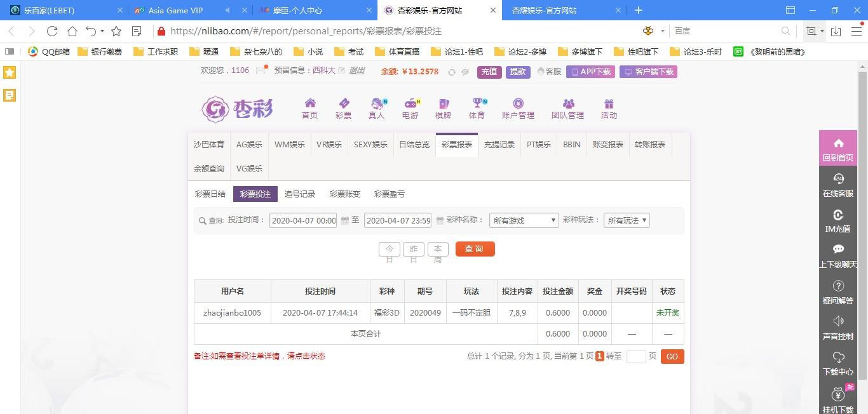The image size is (868, 414).
Task: Select the 追号记录 sub-tab
Action: click(x=300, y=194)
